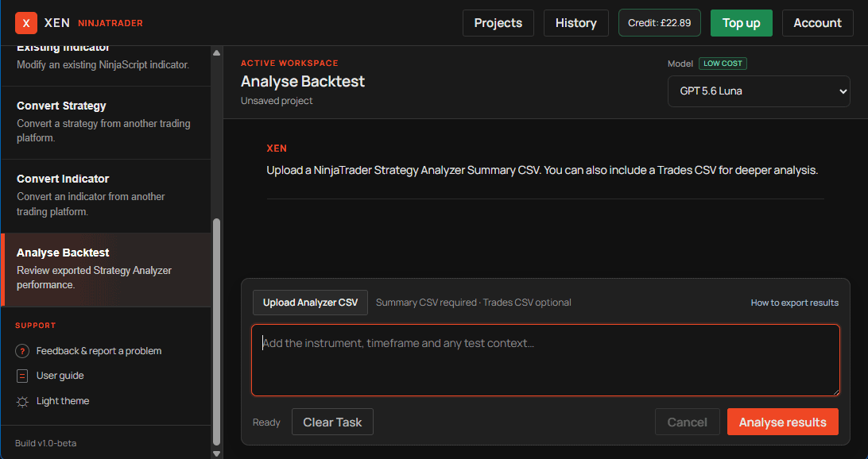Open the History page
Viewport: 868px width, 459px height.
click(575, 23)
